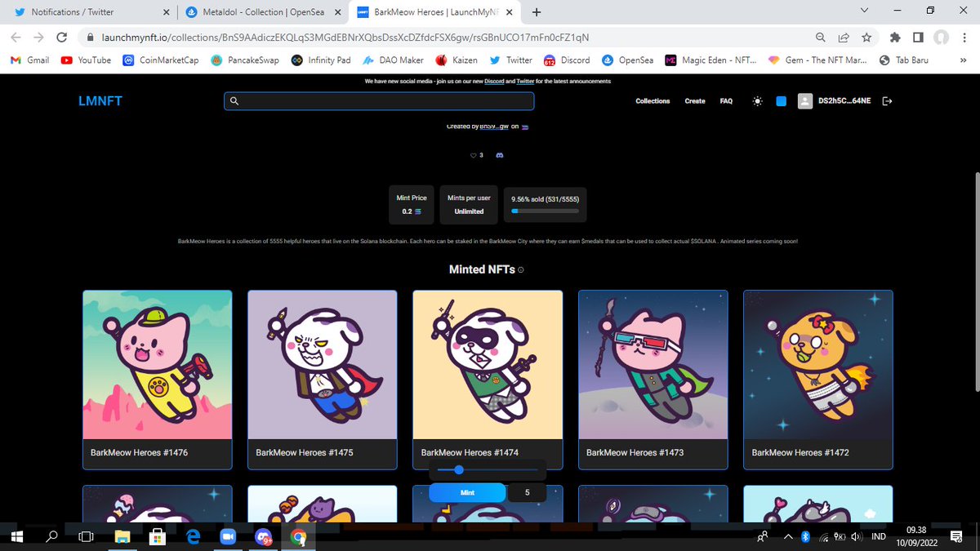Click the wallet avatar icon in header
The image size is (980, 551).
tap(804, 101)
